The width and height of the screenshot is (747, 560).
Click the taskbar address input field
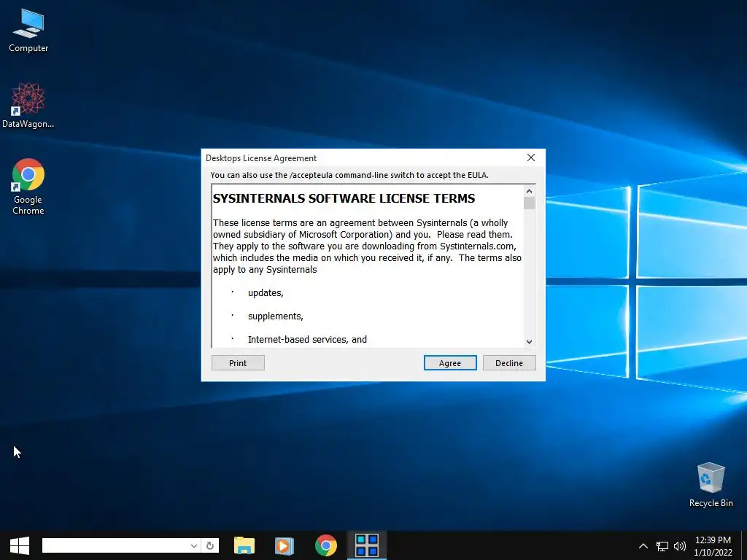tap(116, 545)
